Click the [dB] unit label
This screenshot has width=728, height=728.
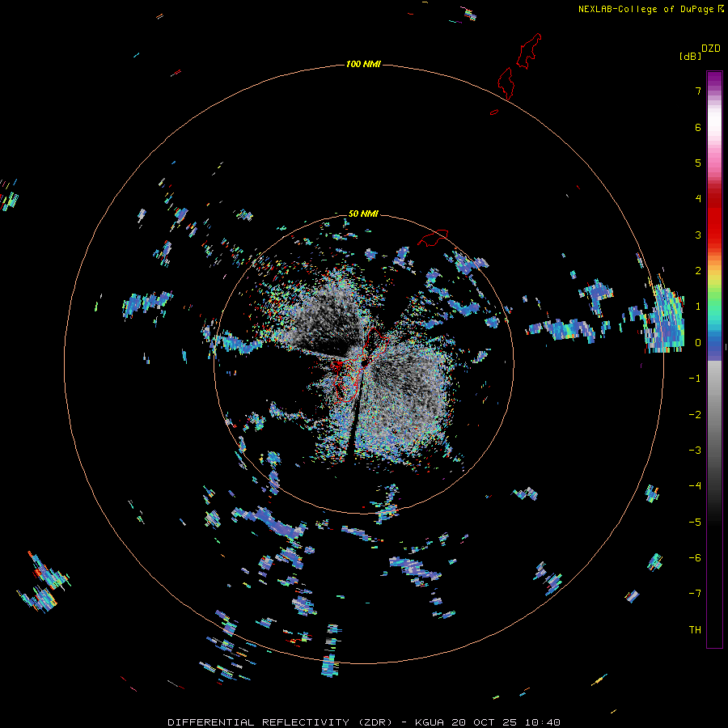pos(690,56)
